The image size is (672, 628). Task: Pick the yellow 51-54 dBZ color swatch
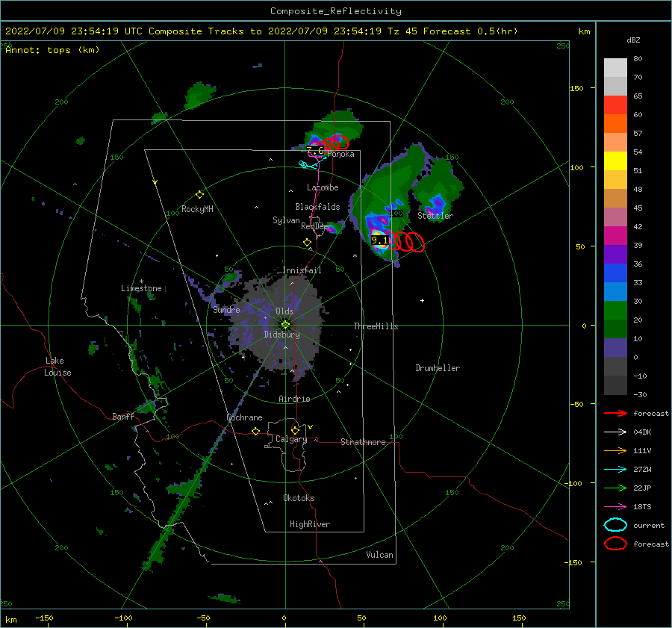click(x=615, y=161)
